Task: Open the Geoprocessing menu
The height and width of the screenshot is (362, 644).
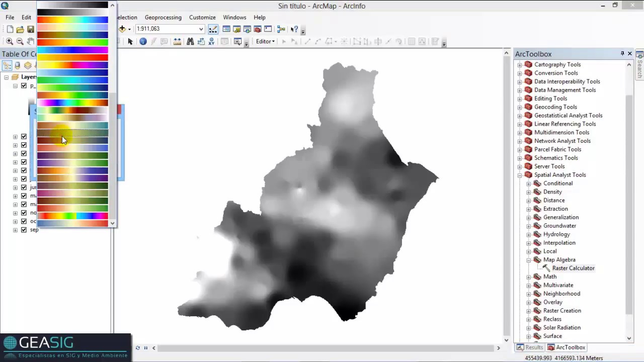Action: pos(163,17)
